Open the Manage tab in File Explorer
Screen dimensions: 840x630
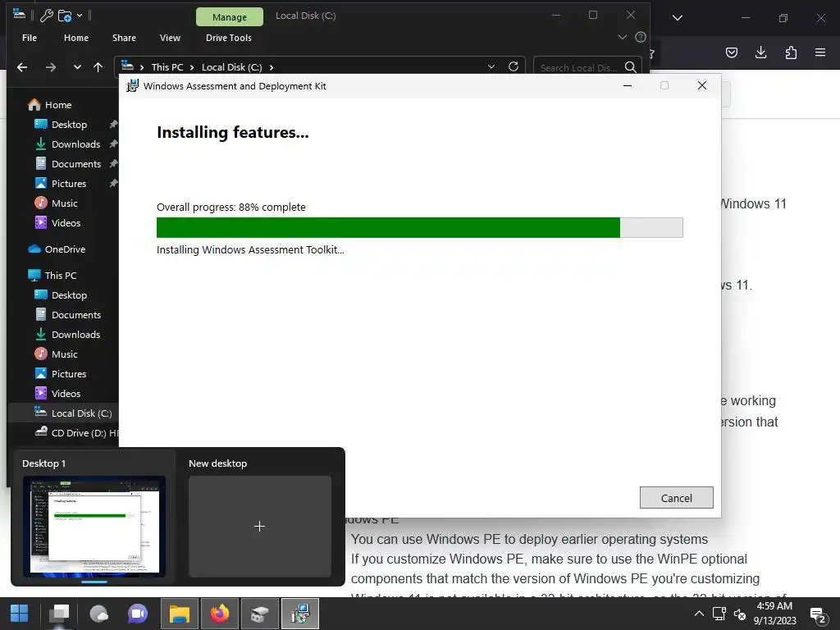pos(230,16)
